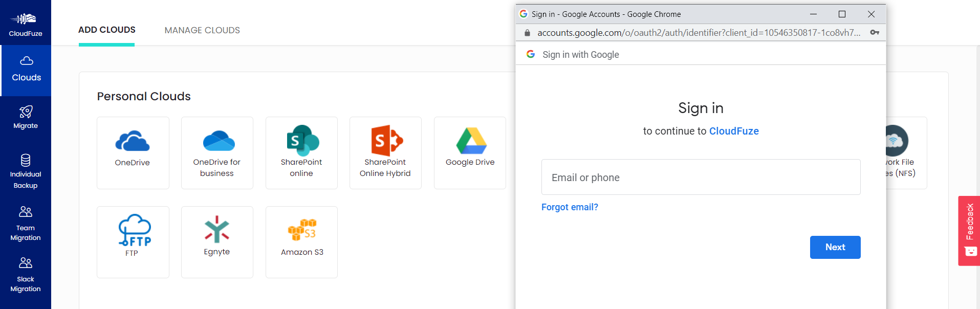
Task: Click the Sign in with Google header text
Action: click(581, 55)
